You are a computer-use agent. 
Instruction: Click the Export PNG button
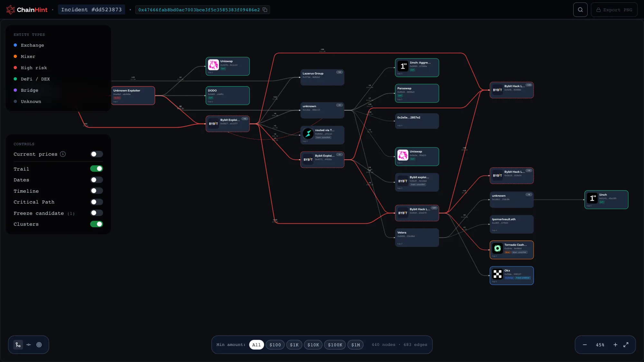(x=614, y=10)
